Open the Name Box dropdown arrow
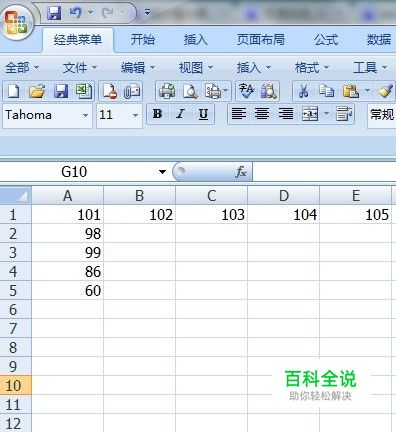Screen dimensions: 396x432 coord(162,172)
